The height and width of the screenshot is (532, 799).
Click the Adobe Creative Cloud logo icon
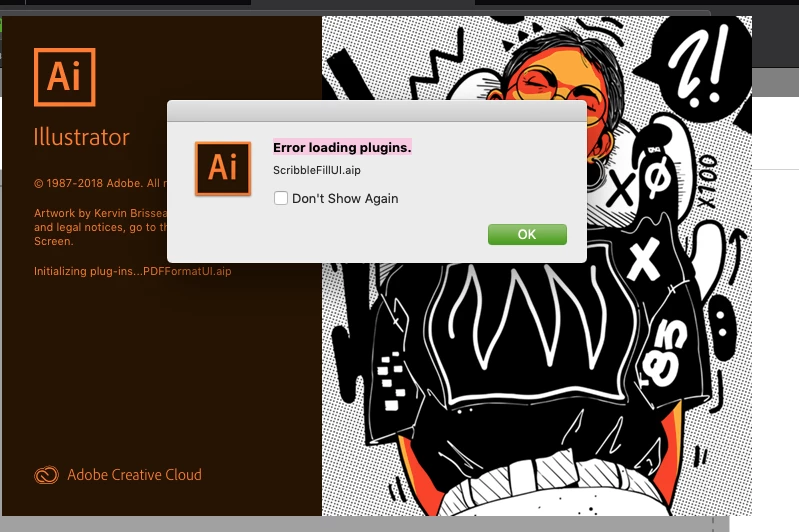(x=46, y=475)
